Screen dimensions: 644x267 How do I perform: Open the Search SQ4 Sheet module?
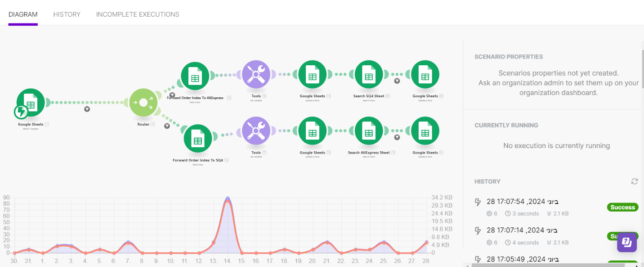point(369,74)
